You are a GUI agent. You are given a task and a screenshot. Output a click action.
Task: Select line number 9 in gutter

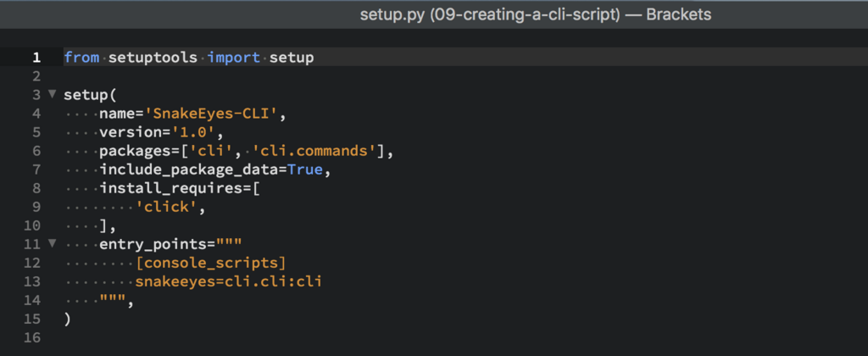pyautogui.click(x=36, y=207)
